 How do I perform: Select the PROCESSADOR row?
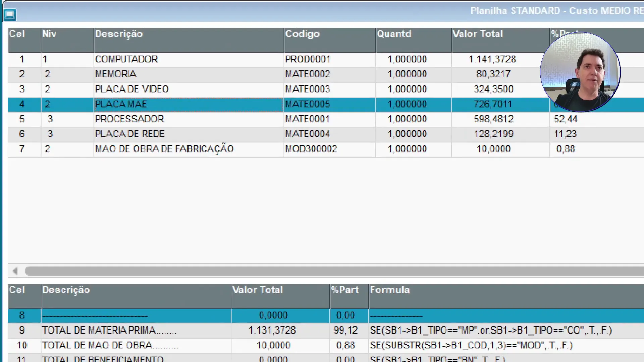tap(129, 119)
